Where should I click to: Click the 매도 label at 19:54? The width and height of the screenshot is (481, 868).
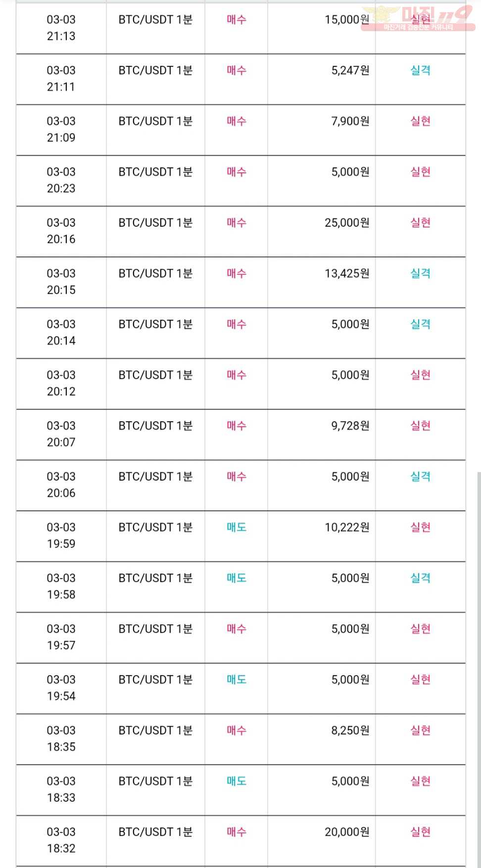click(237, 679)
